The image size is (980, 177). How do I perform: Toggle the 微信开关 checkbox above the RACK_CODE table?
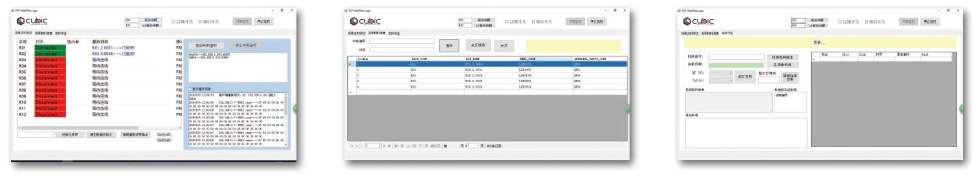point(533,22)
